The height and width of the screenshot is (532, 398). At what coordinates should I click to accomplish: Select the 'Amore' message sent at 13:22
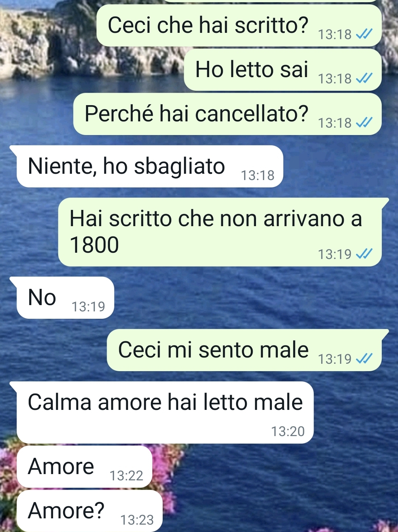(x=84, y=467)
